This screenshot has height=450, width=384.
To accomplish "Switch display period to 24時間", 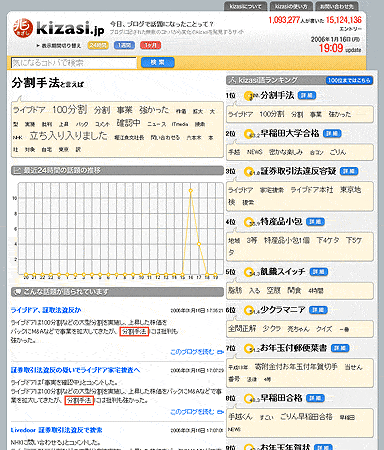I will [98, 45].
